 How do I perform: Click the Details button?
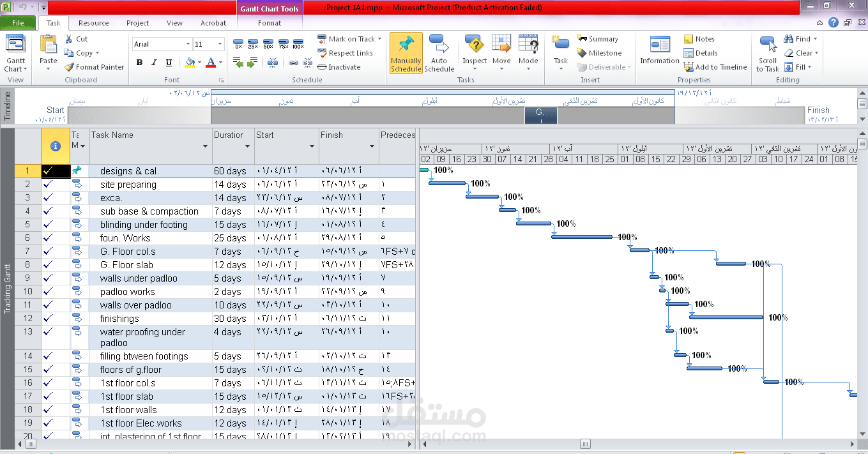point(700,53)
